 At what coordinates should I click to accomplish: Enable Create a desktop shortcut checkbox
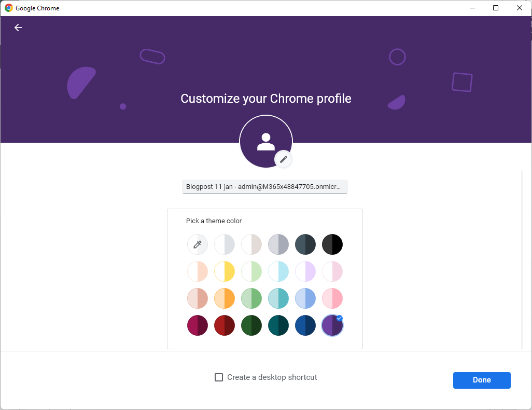point(219,377)
